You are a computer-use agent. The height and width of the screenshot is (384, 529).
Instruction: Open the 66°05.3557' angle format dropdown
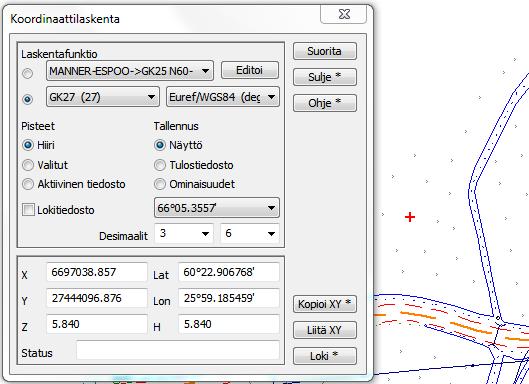pyautogui.click(x=217, y=208)
